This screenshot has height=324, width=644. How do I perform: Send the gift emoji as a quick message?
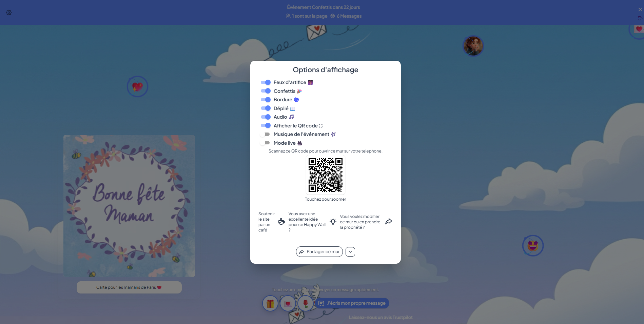[x=270, y=303]
